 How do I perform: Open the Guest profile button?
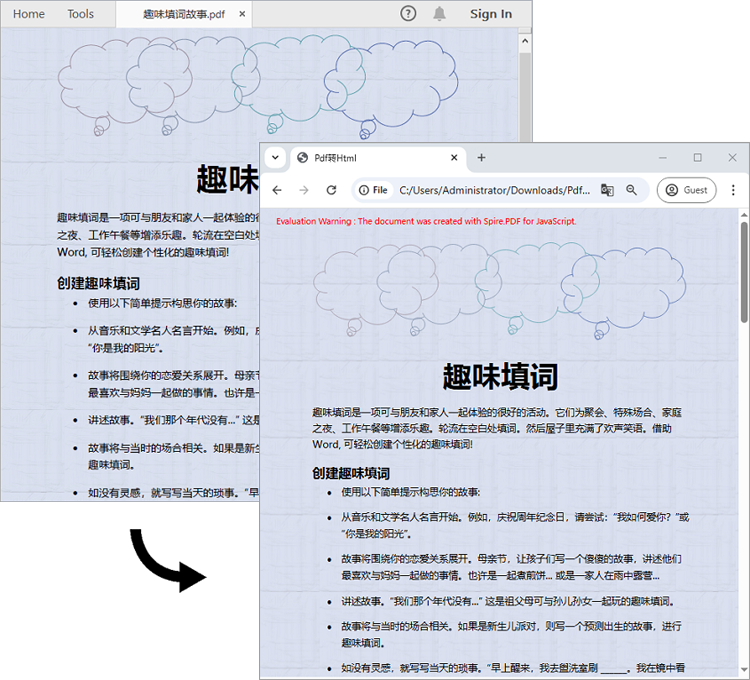point(686,190)
